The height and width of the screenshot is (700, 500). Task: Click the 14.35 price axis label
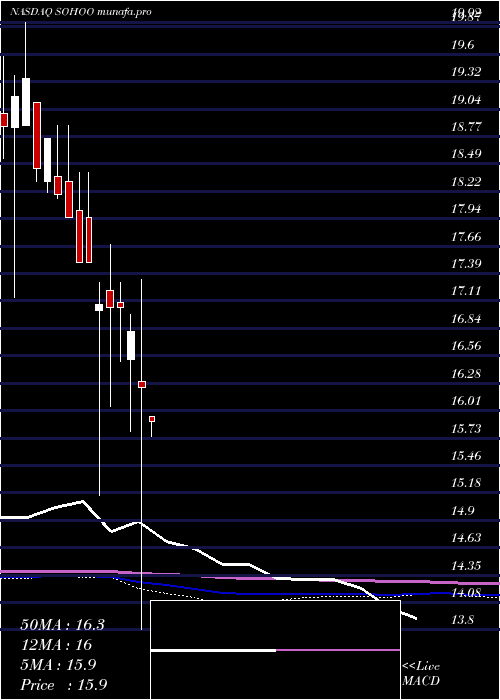pos(466,566)
